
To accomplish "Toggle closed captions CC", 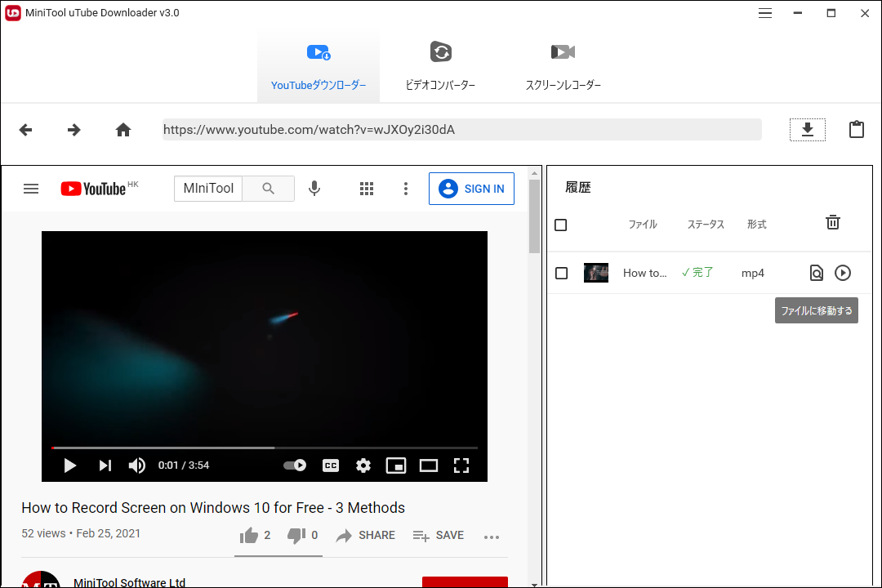I will [331, 465].
